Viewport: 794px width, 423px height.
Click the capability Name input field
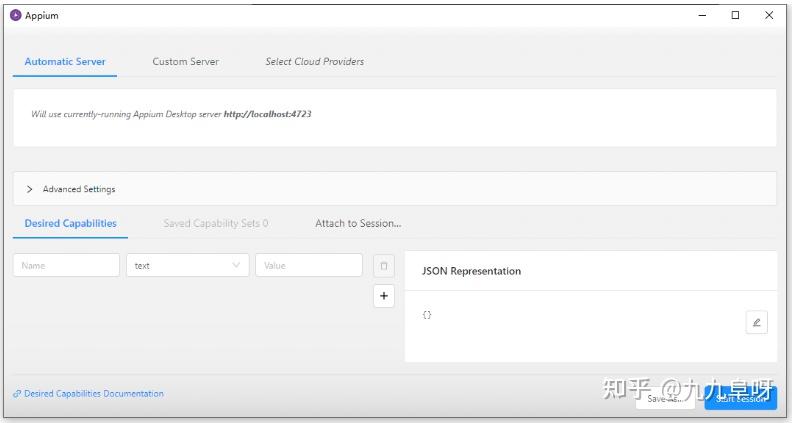pos(66,265)
